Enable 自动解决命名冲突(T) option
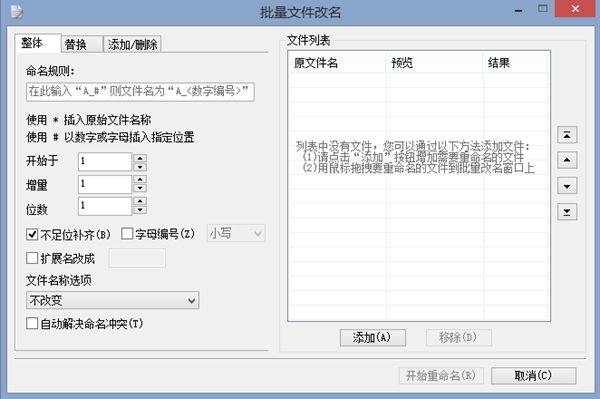 [x=32, y=324]
